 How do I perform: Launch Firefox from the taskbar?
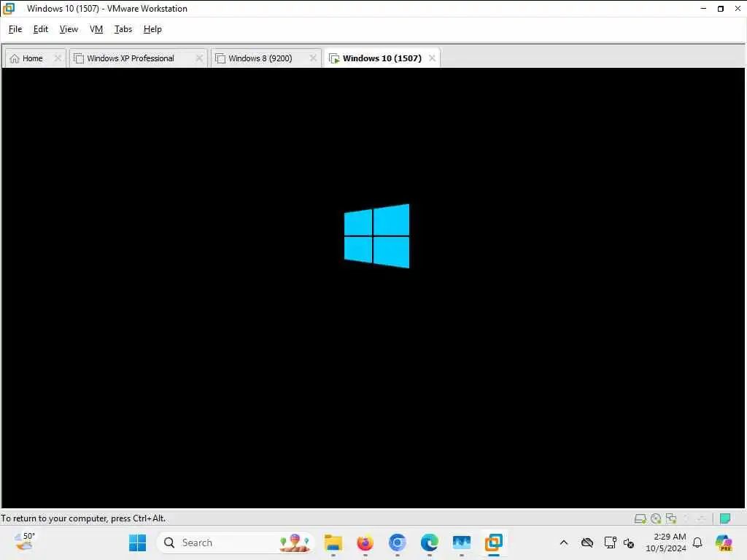pyautogui.click(x=365, y=542)
